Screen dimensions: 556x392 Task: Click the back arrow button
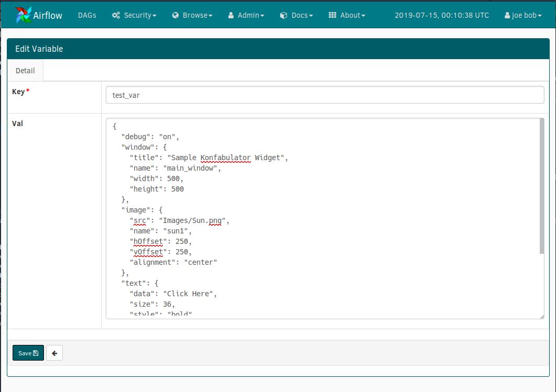pyautogui.click(x=54, y=353)
